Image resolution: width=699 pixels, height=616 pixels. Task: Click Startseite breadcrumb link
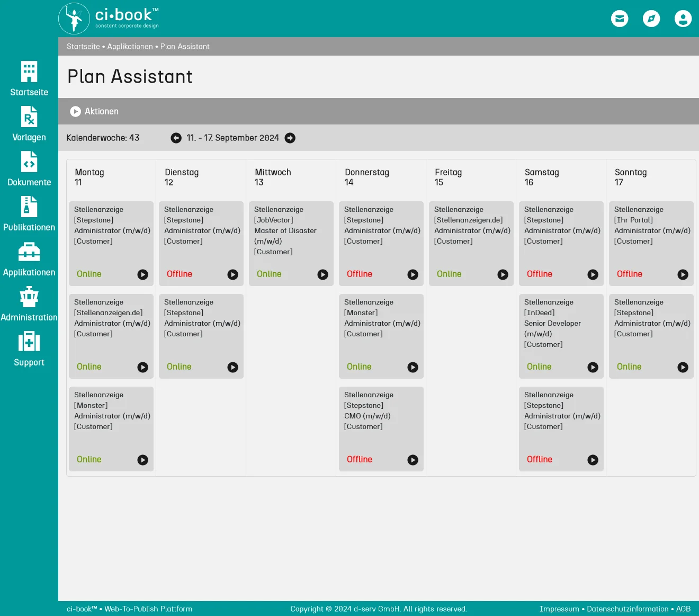83,47
